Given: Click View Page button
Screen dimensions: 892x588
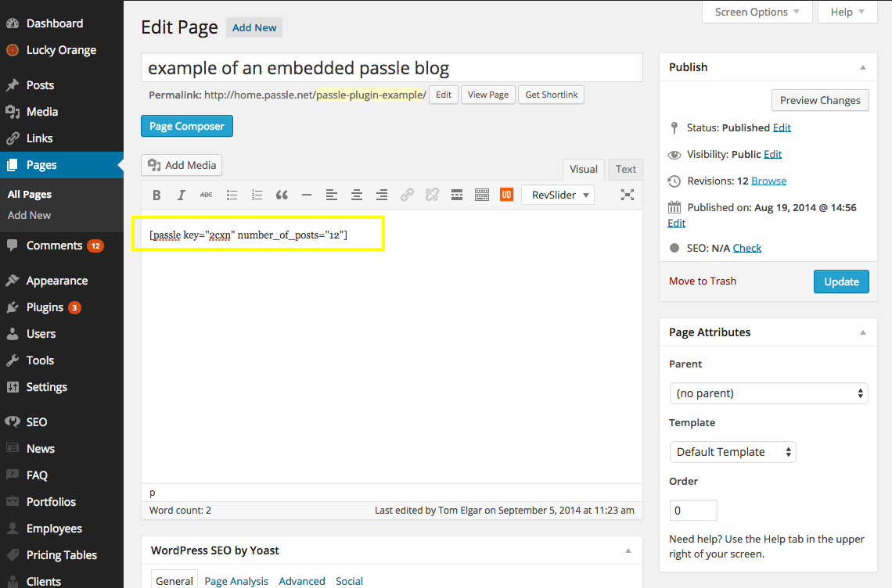Looking at the screenshot, I should tap(488, 95).
